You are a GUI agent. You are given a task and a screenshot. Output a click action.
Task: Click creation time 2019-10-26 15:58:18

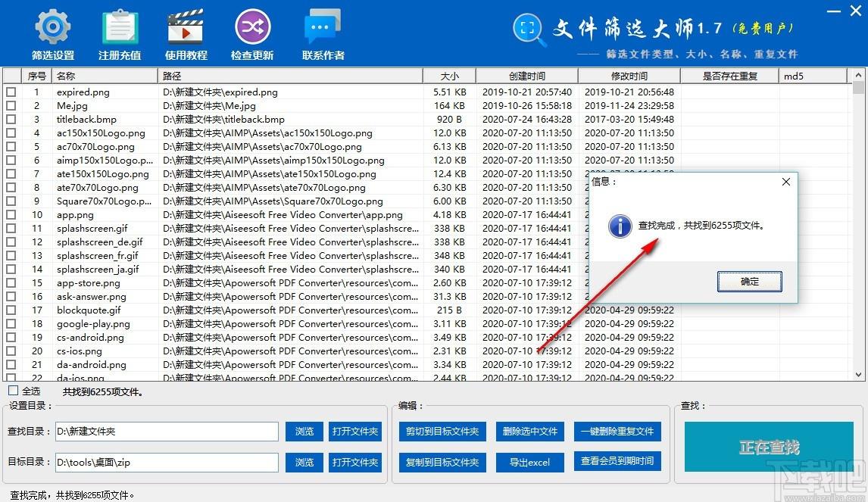(527, 106)
